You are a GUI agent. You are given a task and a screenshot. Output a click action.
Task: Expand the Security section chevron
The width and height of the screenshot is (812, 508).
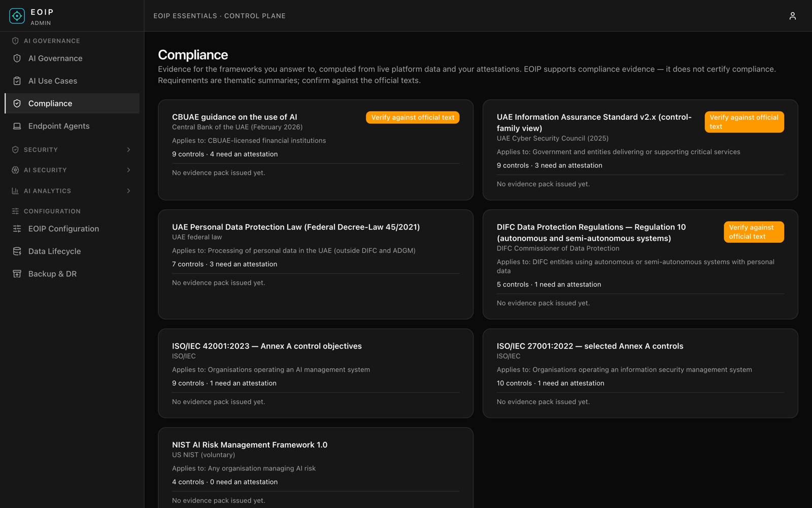point(128,150)
